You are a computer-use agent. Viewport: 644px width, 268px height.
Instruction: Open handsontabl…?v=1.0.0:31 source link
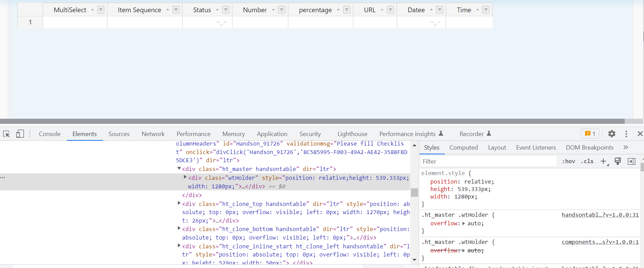[600, 215]
